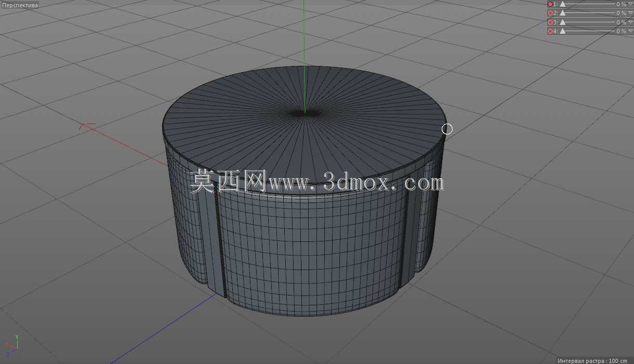Image resolution: width=634 pixels, height=364 pixels.
Task: Open the dropdown arrow on slider row 4
Action: pyautogui.click(x=631, y=31)
